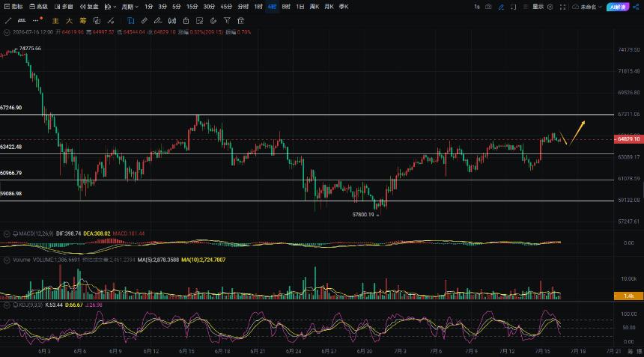Collapse the Volume indicator panel
The image size is (644, 357).
click(7, 260)
